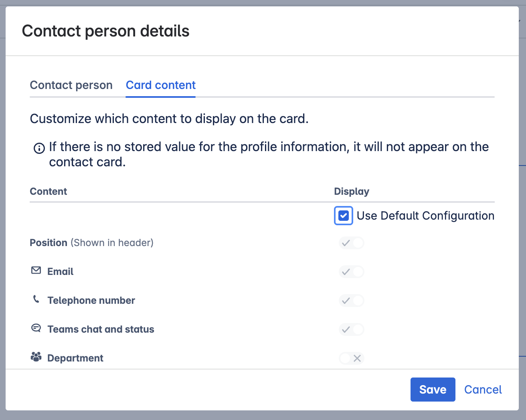The image size is (526, 420).
Task: Click the checkmark inside Use Default Configuration box
Action: click(x=343, y=216)
